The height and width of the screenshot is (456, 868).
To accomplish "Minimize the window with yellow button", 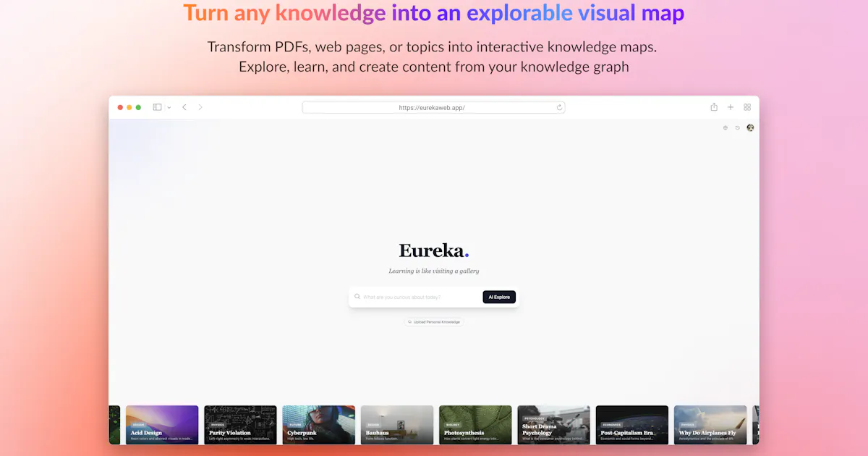I will coord(129,107).
